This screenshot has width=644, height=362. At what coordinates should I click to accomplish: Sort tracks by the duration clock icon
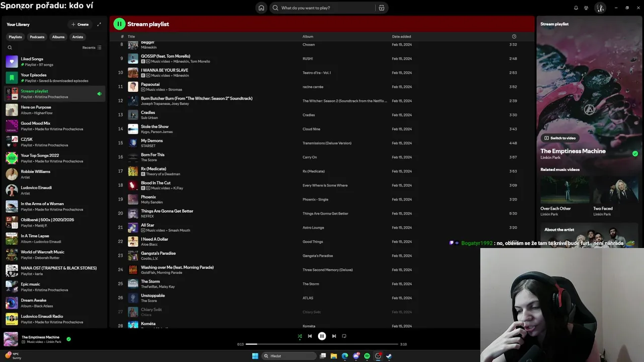coord(514,36)
